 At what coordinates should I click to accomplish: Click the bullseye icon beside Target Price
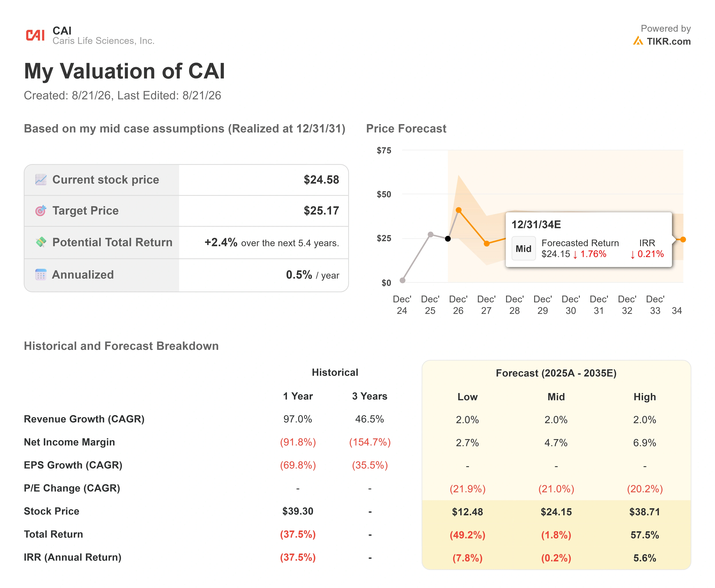pos(41,211)
